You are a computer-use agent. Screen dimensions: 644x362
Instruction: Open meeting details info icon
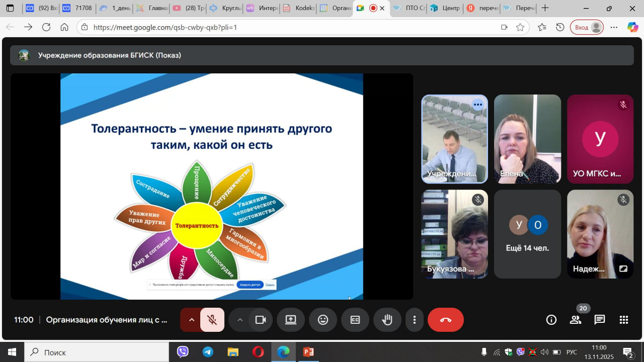(x=551, y=320)
